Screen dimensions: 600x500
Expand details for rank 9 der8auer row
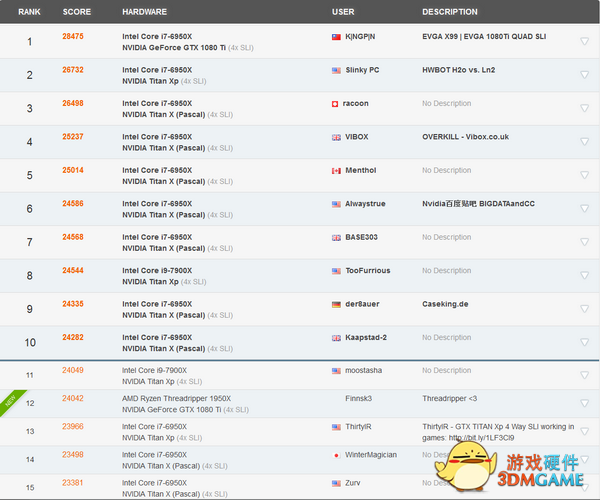pyautogui.click(x=584, y=309)
